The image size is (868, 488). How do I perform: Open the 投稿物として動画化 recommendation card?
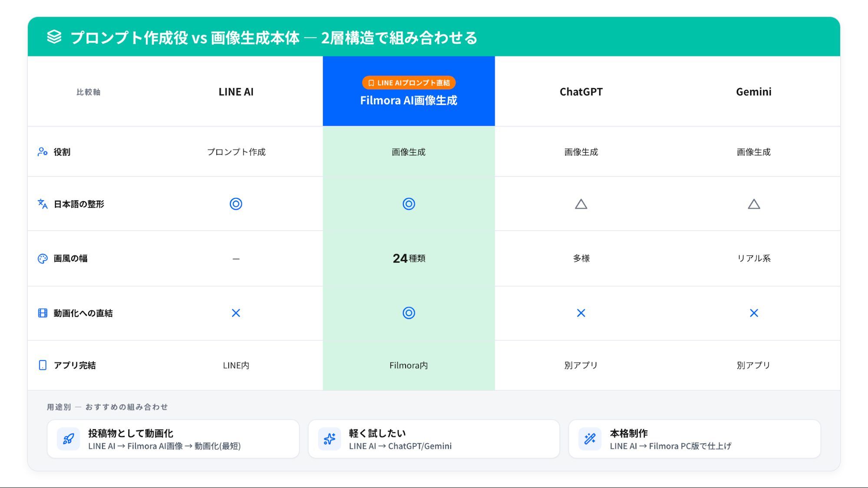pos(173,439)
